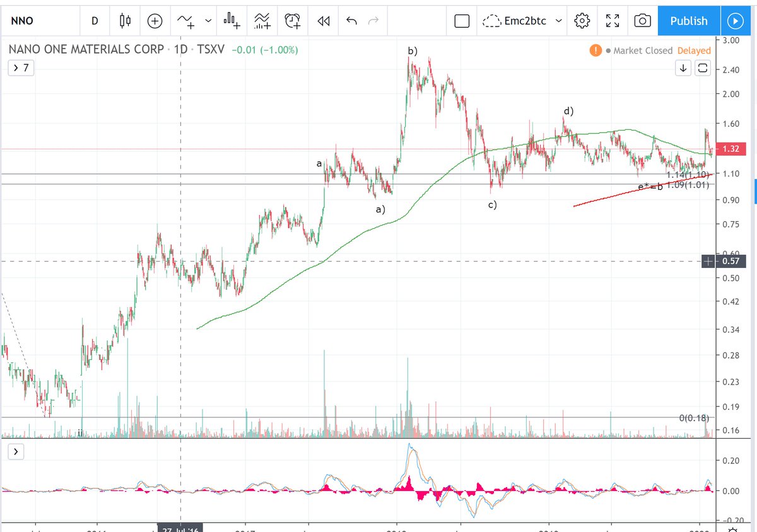The width and height of the screenshot is (757, 532).
Task: Expand the oscillator pane legend chevron
Action: 16,451
